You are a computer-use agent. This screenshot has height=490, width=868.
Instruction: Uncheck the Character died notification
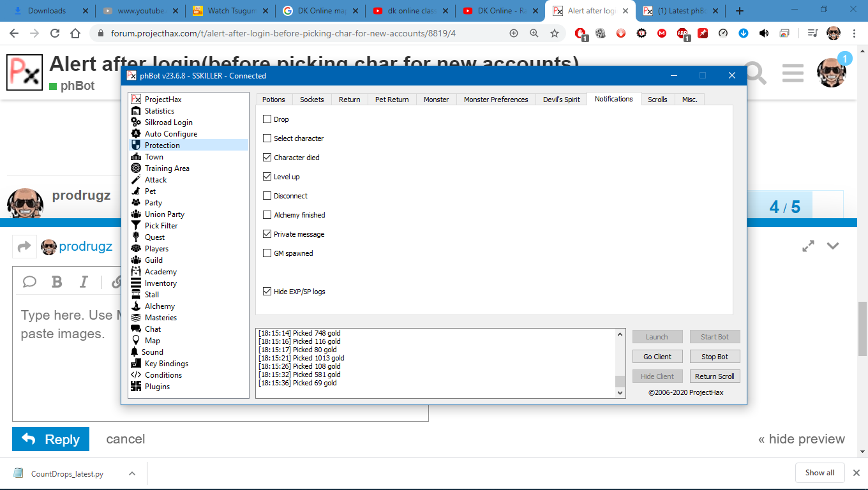(267, 158)
